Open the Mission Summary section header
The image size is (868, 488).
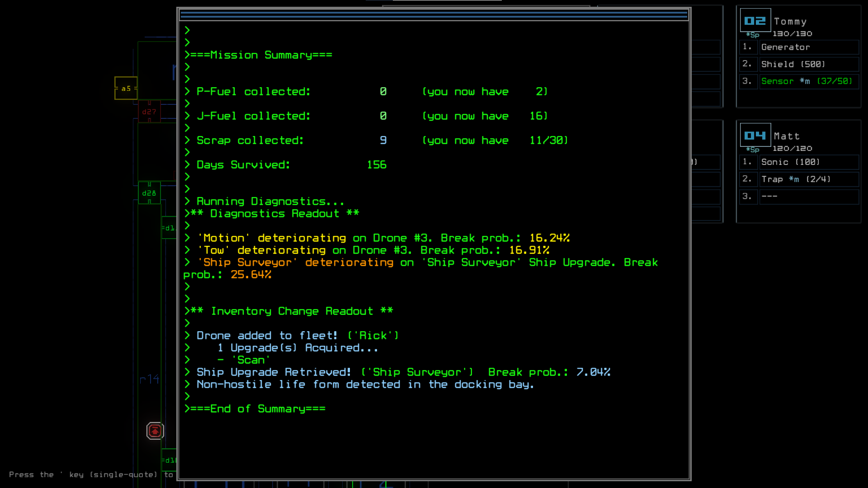pyautogui.click(x=258, y=54)
